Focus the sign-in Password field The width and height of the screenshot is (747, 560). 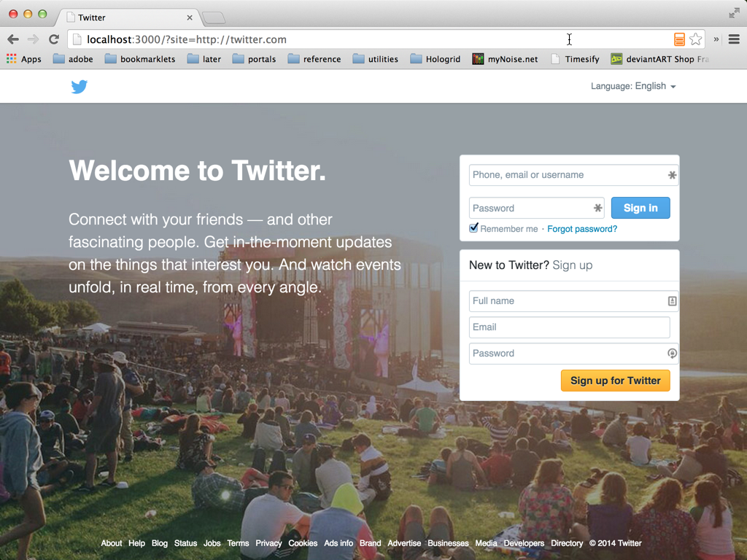pos(536,208)
